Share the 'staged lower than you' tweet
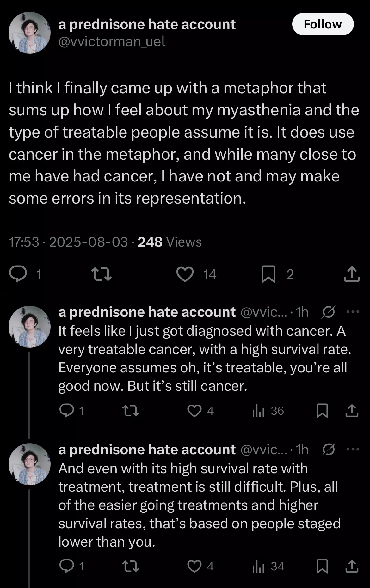The width and height of the screenshot is (370, 588). [352, 566]
